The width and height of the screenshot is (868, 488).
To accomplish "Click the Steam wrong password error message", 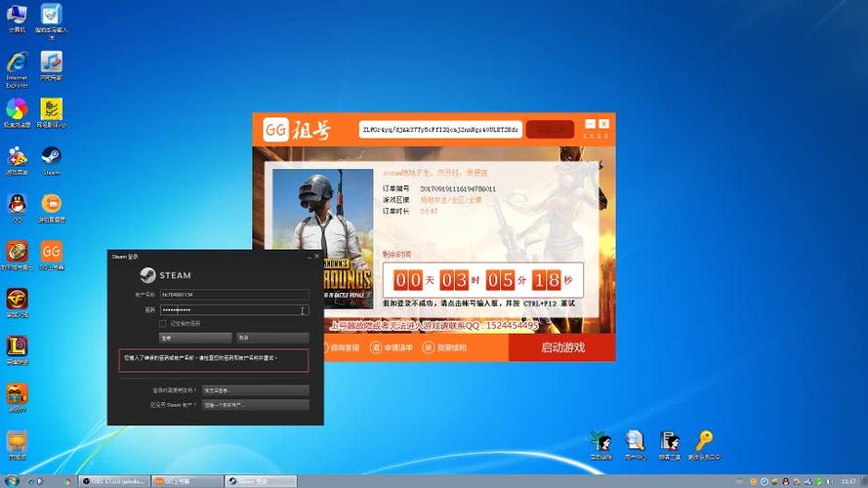I will click(x=214, y=360).
